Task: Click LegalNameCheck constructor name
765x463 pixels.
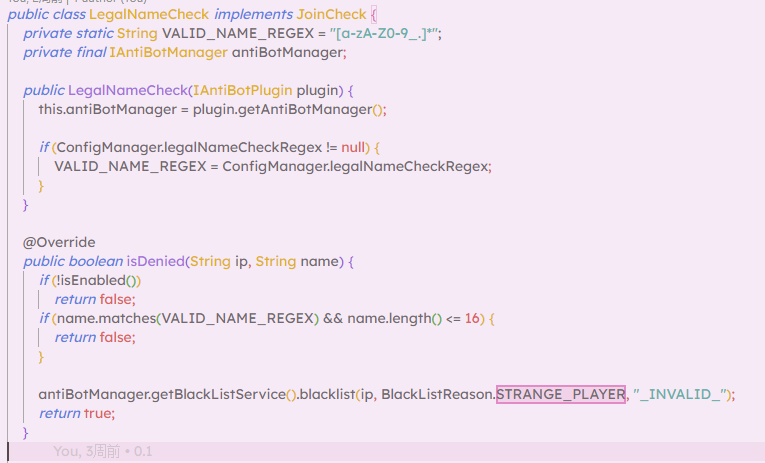Action: 128,90
